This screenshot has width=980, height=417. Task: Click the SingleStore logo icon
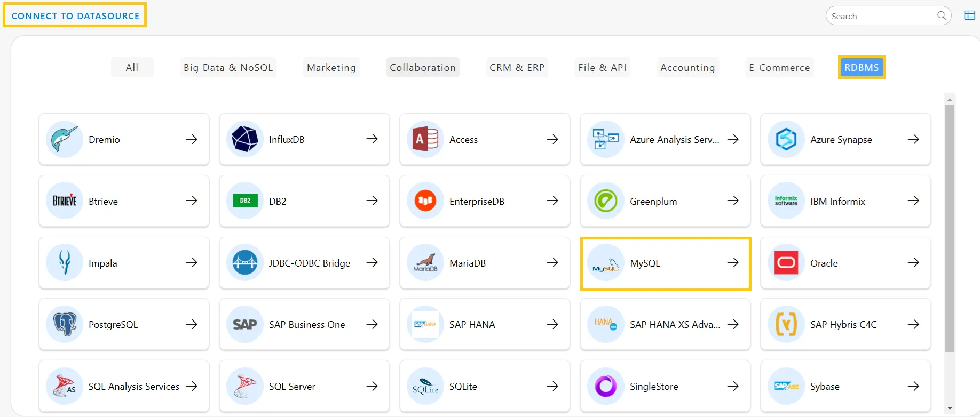tap(606, 386)
